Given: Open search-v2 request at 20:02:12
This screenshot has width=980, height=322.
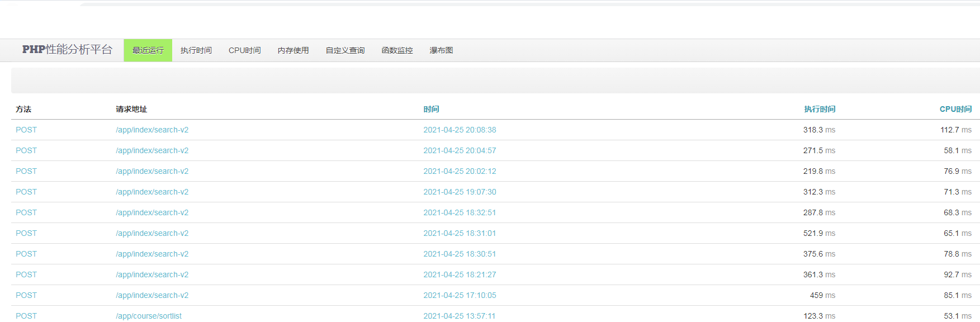Looking at the screenshot, I should point(152,171).
